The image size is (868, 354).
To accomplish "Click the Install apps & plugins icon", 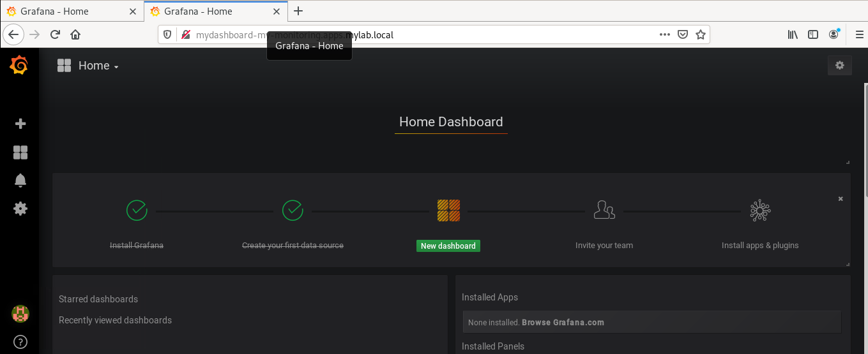I will pos(760,210).
